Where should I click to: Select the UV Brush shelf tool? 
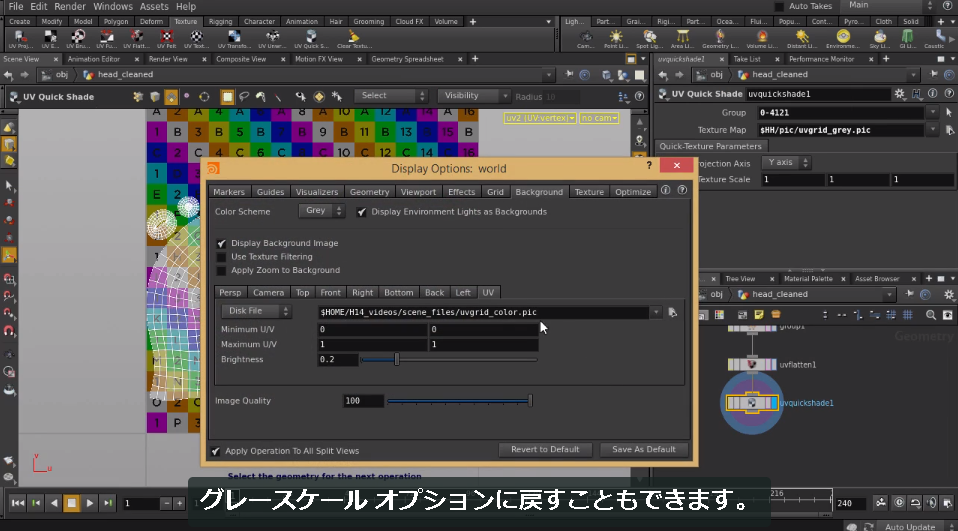click(78, 40)
